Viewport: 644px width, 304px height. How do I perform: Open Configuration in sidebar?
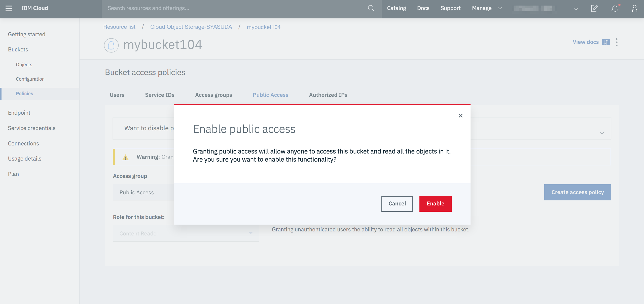tap(30, 79)
